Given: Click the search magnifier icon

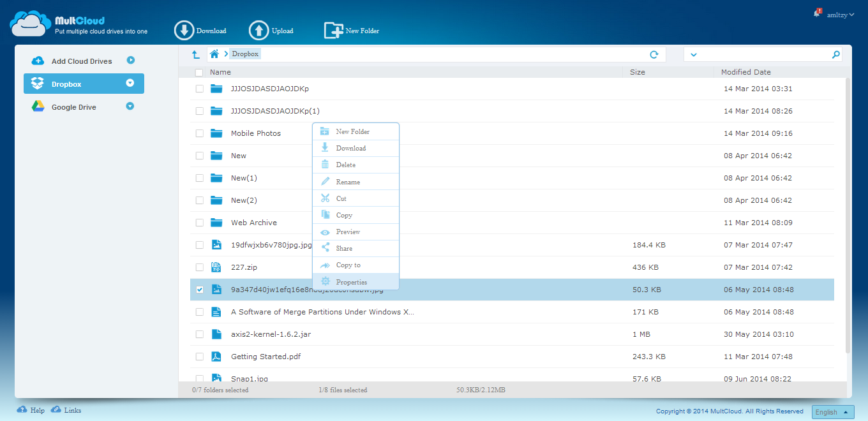Looking at the screenshot, I should click(835, 55).
